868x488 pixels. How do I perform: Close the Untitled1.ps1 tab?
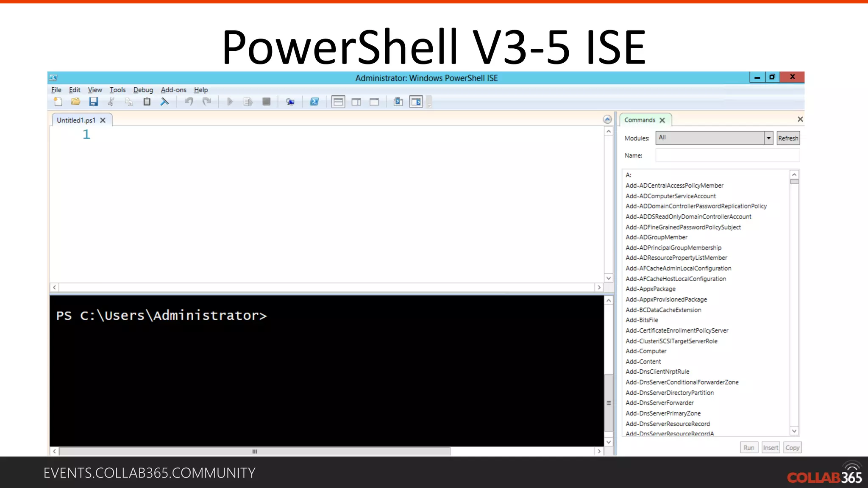coord(103,120)
